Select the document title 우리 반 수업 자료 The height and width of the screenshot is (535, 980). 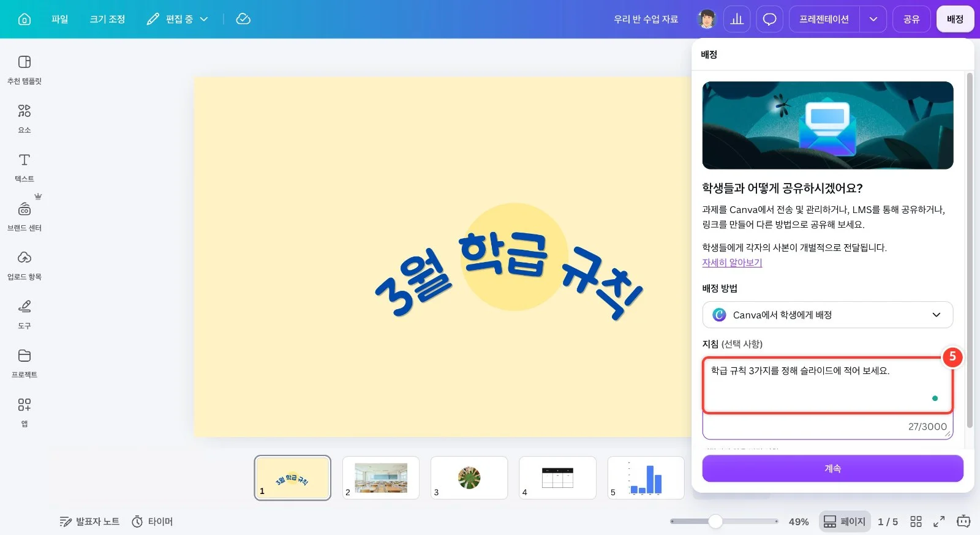[x=646, y=19]
